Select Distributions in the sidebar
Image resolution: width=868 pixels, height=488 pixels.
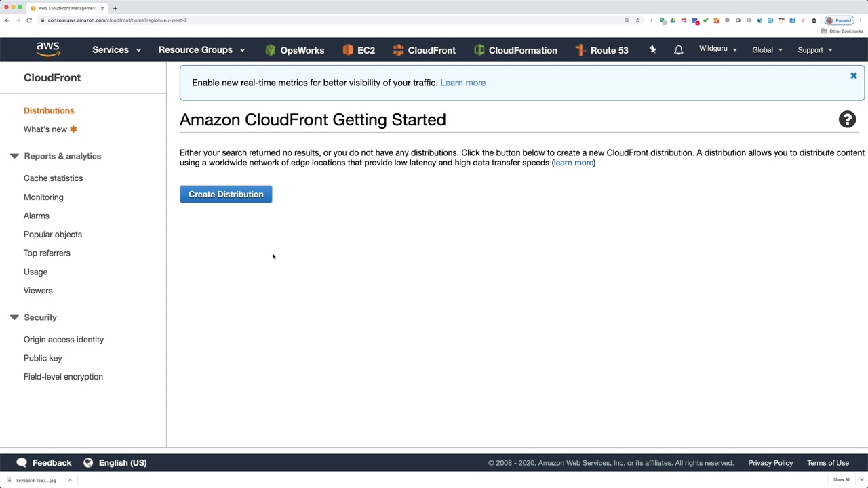[x=49, y=110]
